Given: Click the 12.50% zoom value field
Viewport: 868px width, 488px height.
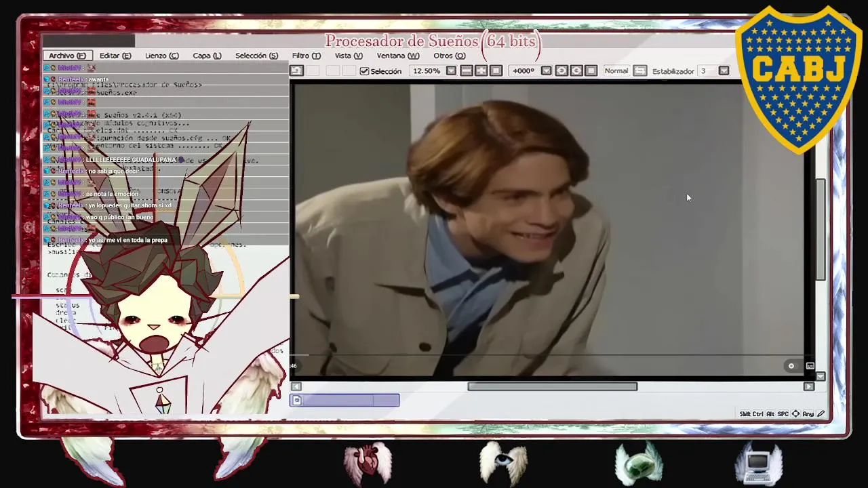Looking at the screenshot, I should pyautogui.click(x=427, y=71).
